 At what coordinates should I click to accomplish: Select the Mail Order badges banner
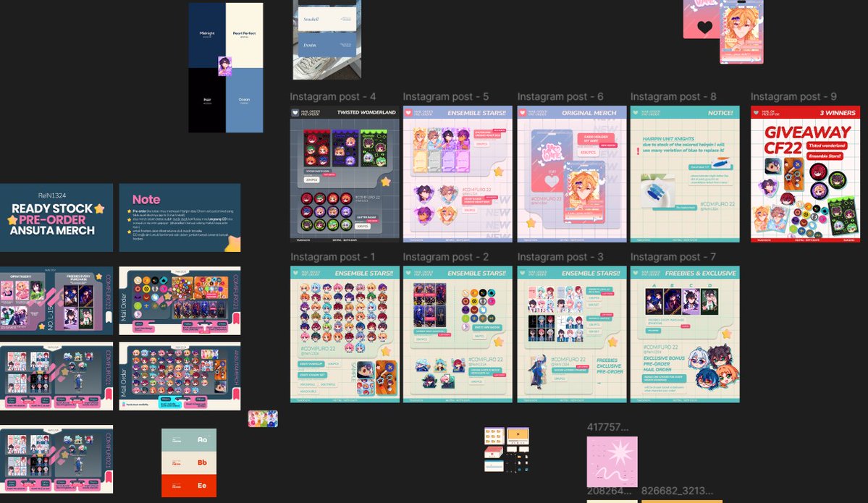[180, 301]
